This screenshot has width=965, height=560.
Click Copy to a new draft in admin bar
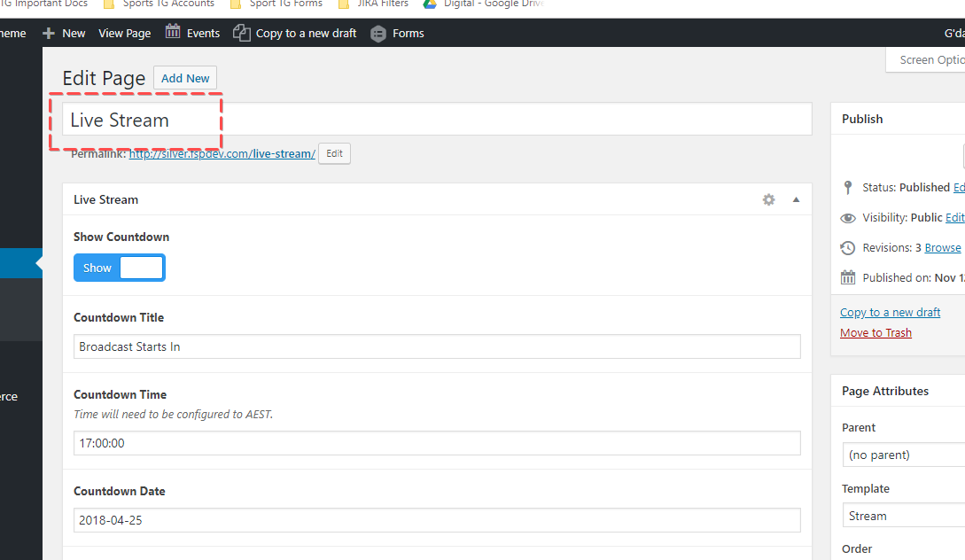coord(306,34)
